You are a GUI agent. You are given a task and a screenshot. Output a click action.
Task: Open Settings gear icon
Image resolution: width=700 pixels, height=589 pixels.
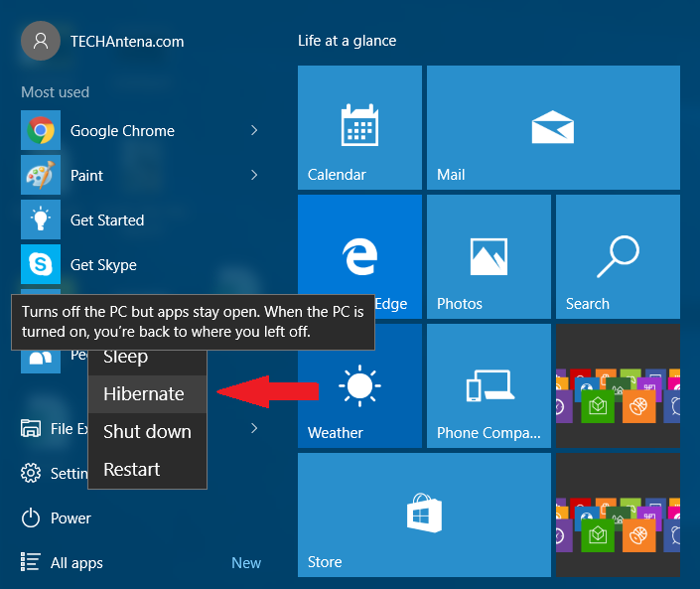31,473
